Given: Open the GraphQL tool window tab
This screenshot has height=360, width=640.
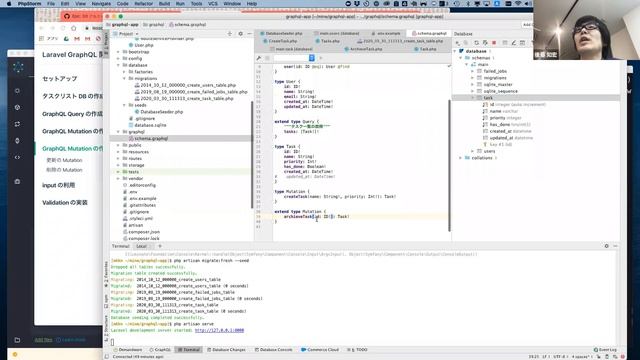Looking at the screenshot, I should pyautogui.click(x=160, y=350).
